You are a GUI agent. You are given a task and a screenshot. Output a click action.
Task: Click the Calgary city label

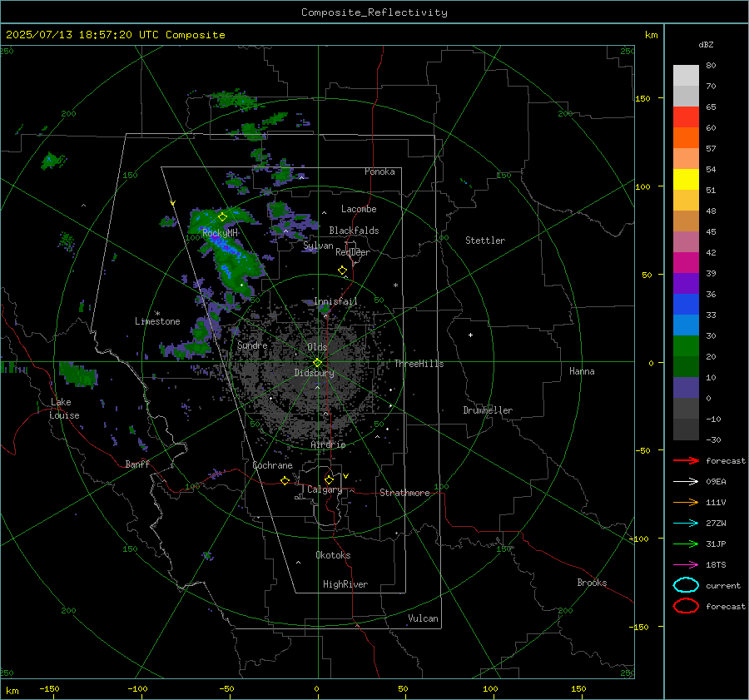(x=325, y=489)
